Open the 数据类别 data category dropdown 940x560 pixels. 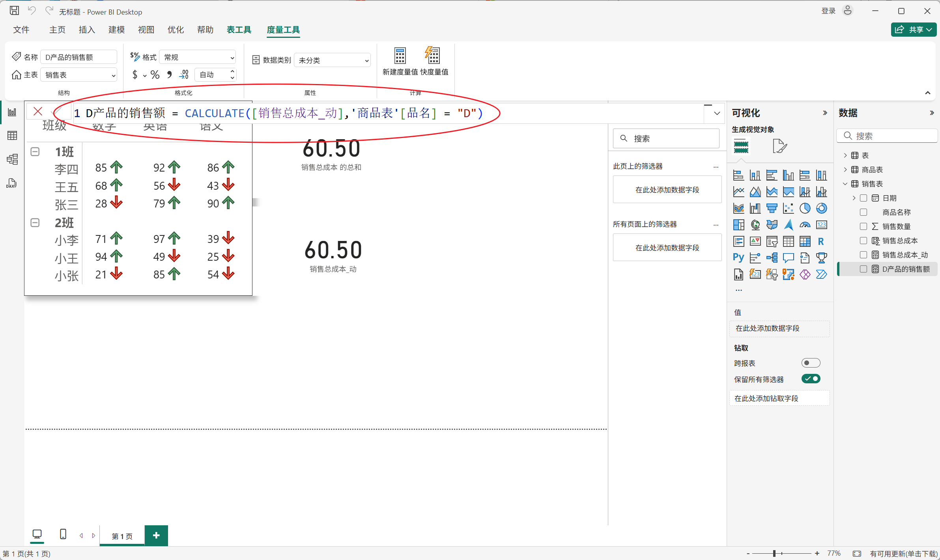coord(332,60)
